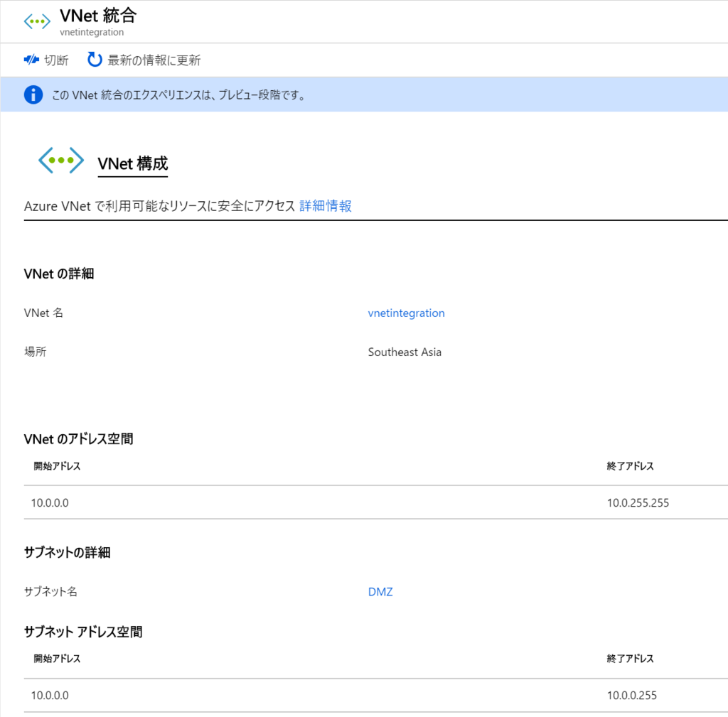Click the VNet 統合 page header icon
This screenshot has height=717, width=728.
[x=37, y=21]
